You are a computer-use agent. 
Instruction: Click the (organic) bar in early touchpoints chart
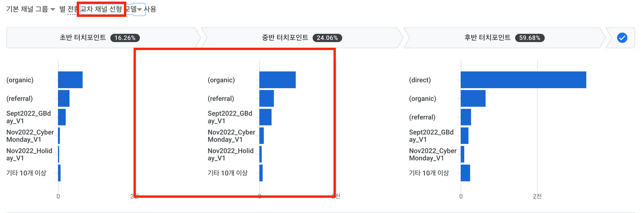[x=70, y=80]
